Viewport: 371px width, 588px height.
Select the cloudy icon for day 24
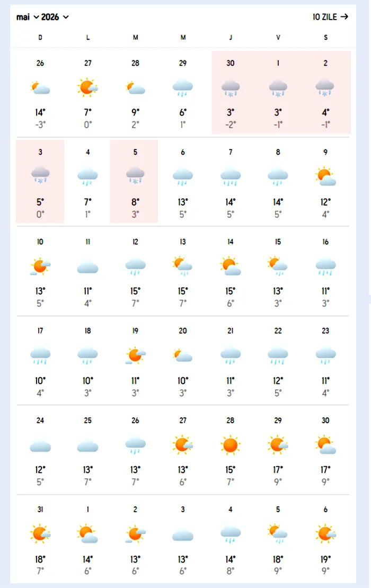[40, 446]
